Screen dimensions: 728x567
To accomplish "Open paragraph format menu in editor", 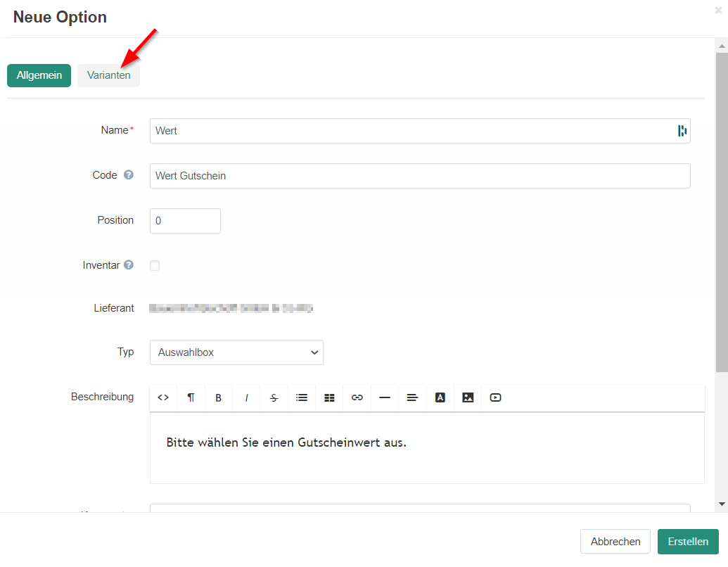I will (x=191, y=397).
